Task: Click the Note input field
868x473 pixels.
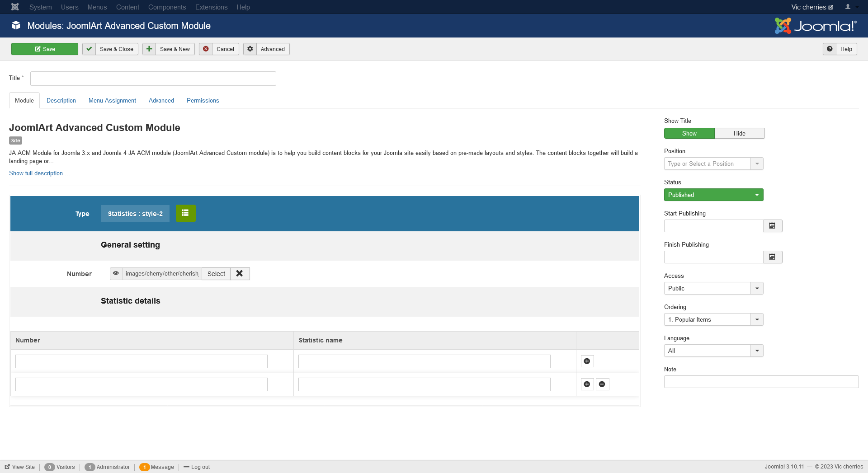Action: [761, 382]
